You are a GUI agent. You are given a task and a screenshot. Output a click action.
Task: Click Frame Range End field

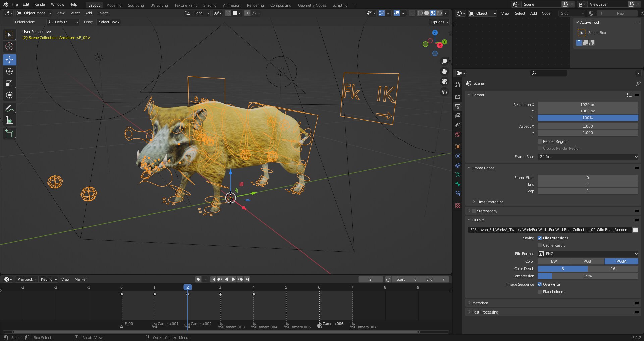pyautogui.click(x=588, y=184)
